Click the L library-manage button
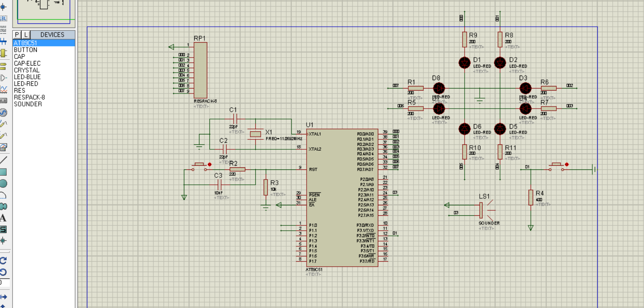 pos(26,35)
